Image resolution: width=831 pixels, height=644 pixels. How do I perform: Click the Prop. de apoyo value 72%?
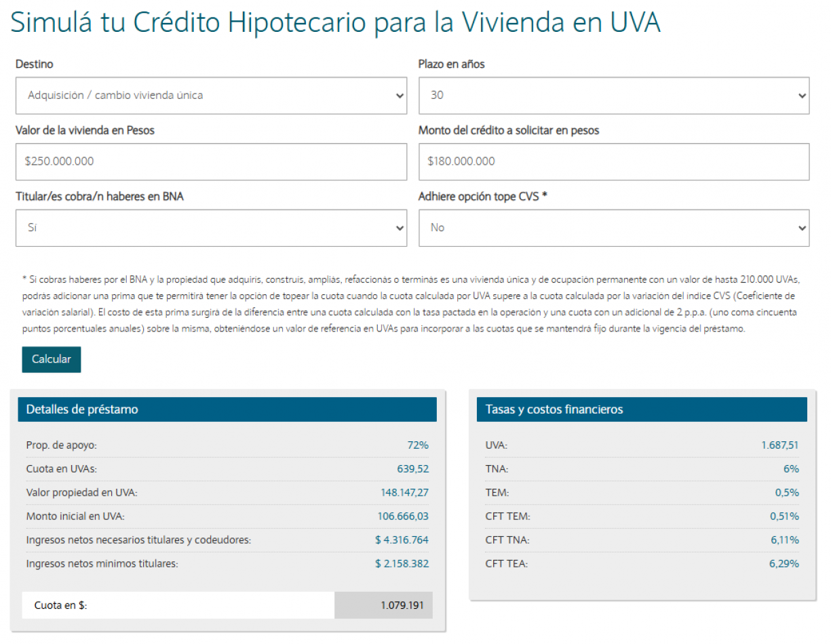[418, 445]
